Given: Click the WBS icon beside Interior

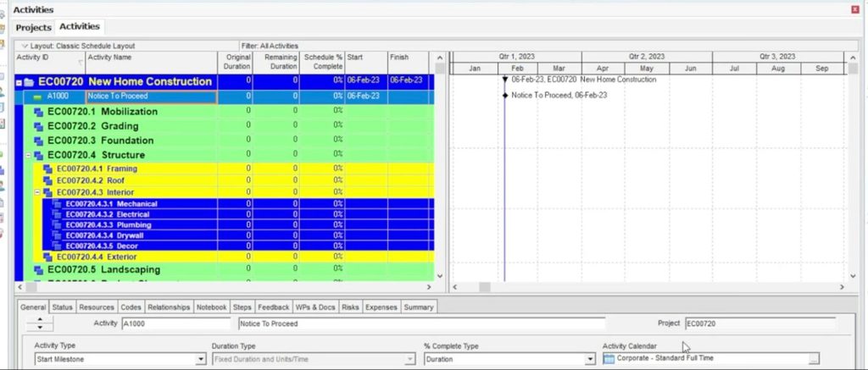Looking at the screenshot, I should [x=47, y=192].
